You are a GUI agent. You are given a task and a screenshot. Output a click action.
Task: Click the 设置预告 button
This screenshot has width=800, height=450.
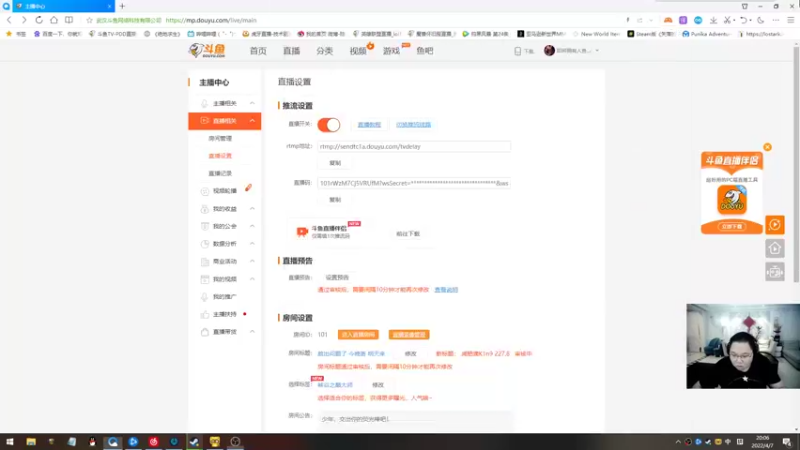coord(337,278)
